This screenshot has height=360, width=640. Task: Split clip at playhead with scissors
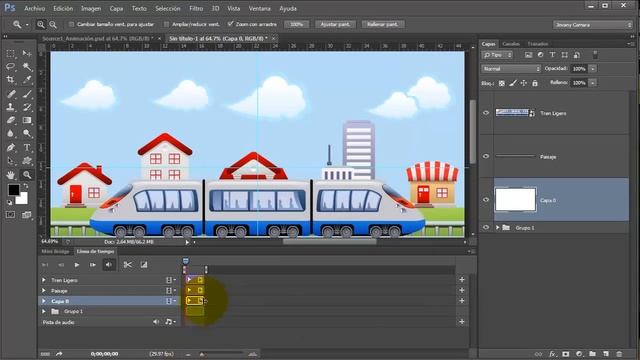(128, 265)
